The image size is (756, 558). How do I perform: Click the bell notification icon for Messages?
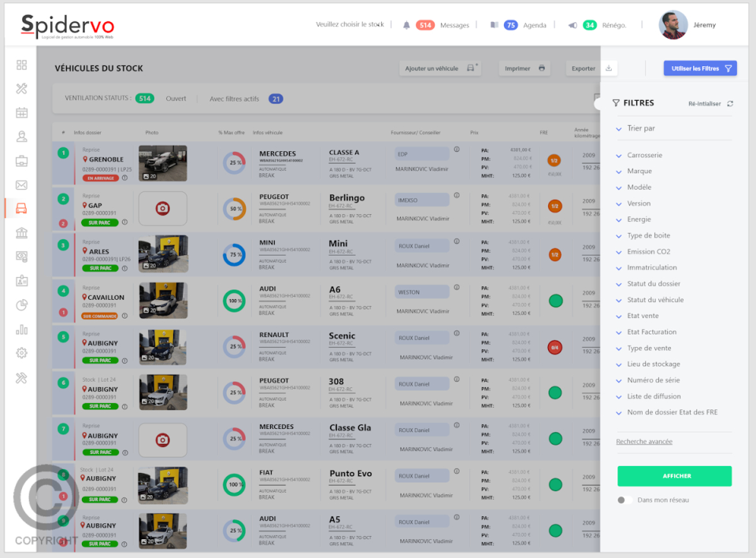point(406,25)
